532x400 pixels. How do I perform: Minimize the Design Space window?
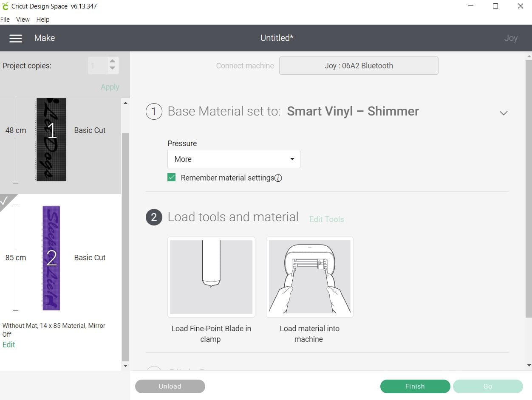(x=471, y=6)
